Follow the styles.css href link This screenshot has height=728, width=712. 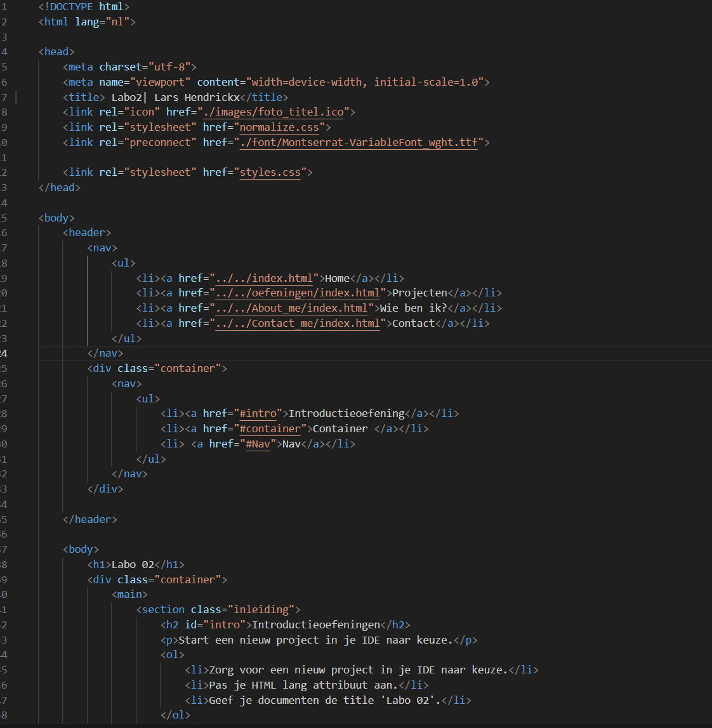point(270,172)
